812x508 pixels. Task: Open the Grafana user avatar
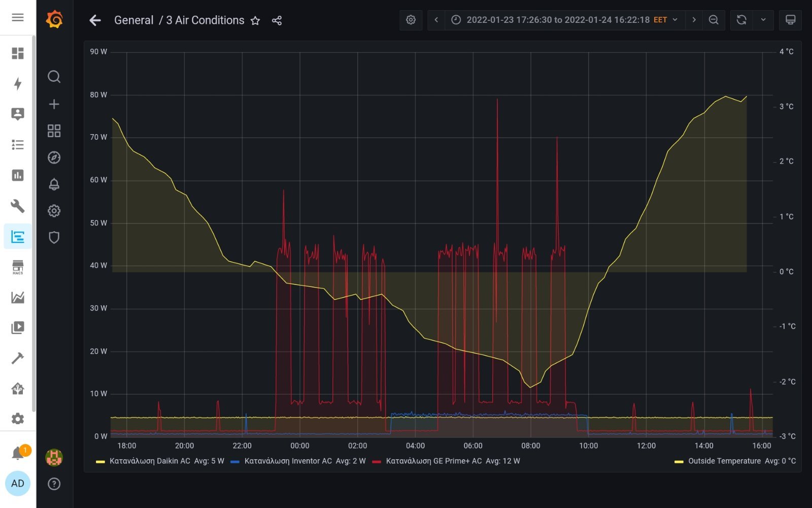pos(54,458)
